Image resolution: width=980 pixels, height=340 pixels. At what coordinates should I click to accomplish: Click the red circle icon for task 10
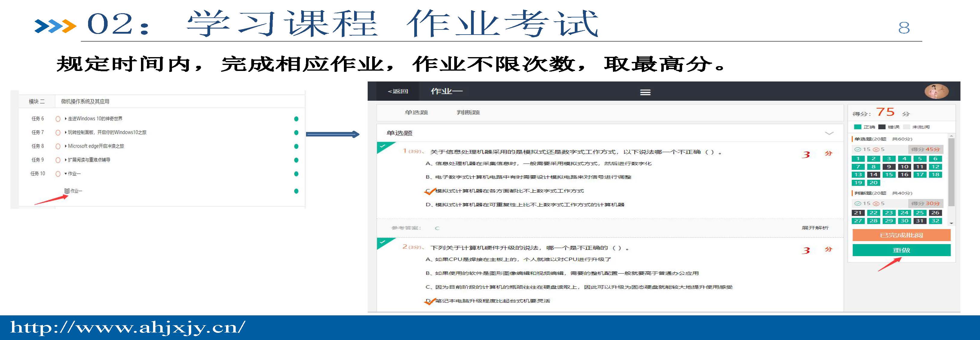58,174
